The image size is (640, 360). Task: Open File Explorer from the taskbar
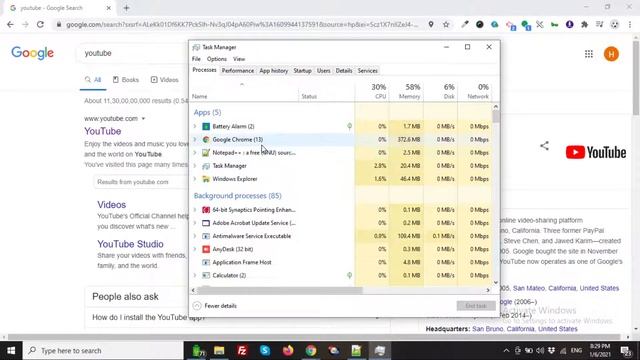(219, 351)
